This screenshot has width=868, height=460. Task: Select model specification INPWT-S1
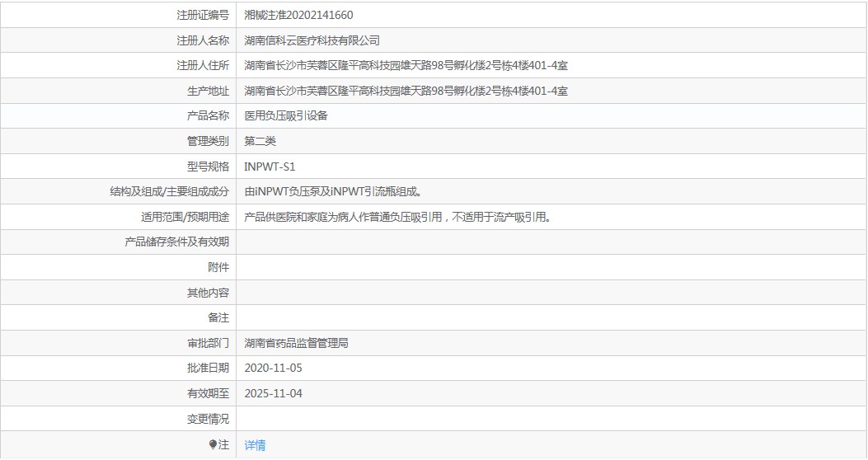[x=270, y=167]
